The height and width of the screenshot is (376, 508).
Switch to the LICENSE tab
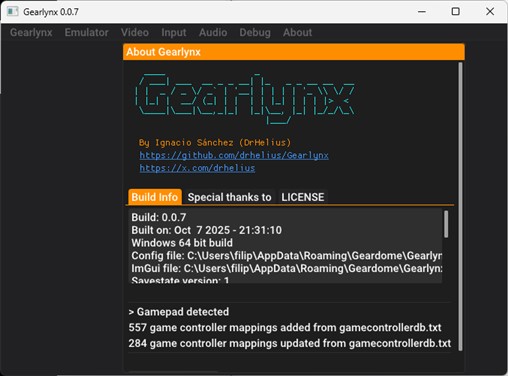(303, 197)
